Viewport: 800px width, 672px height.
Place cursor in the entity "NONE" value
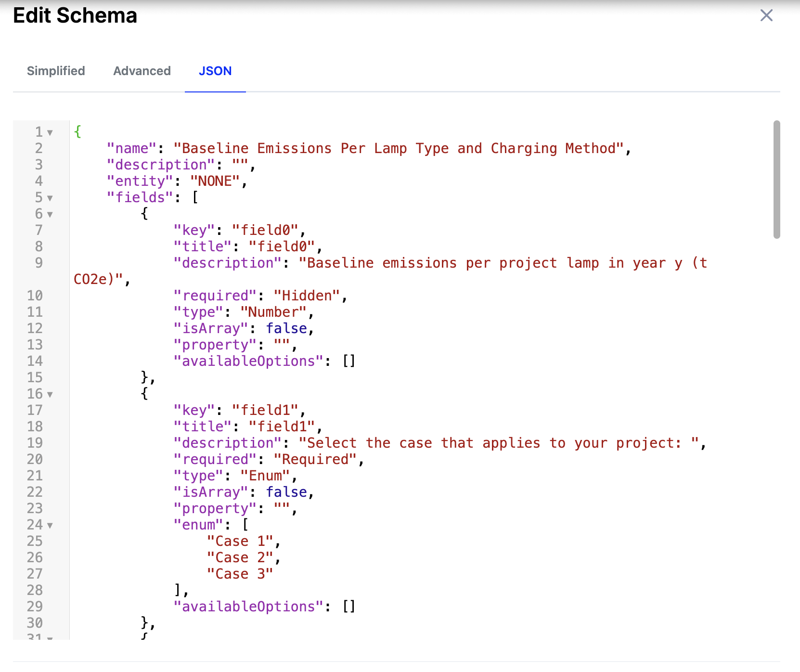click(215, 181)
